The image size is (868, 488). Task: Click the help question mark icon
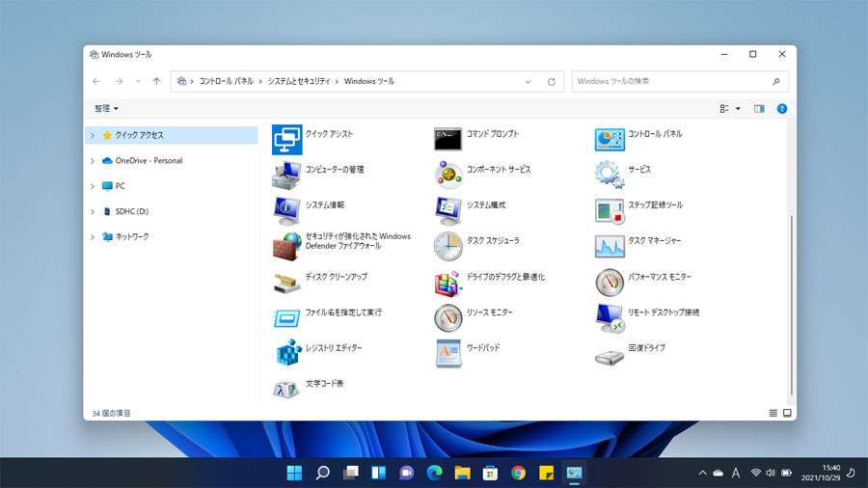781,108
